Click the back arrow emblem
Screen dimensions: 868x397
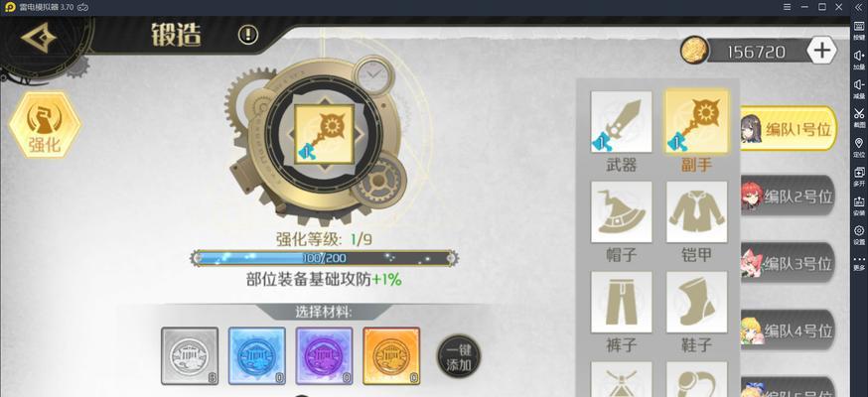coord(40,39)
